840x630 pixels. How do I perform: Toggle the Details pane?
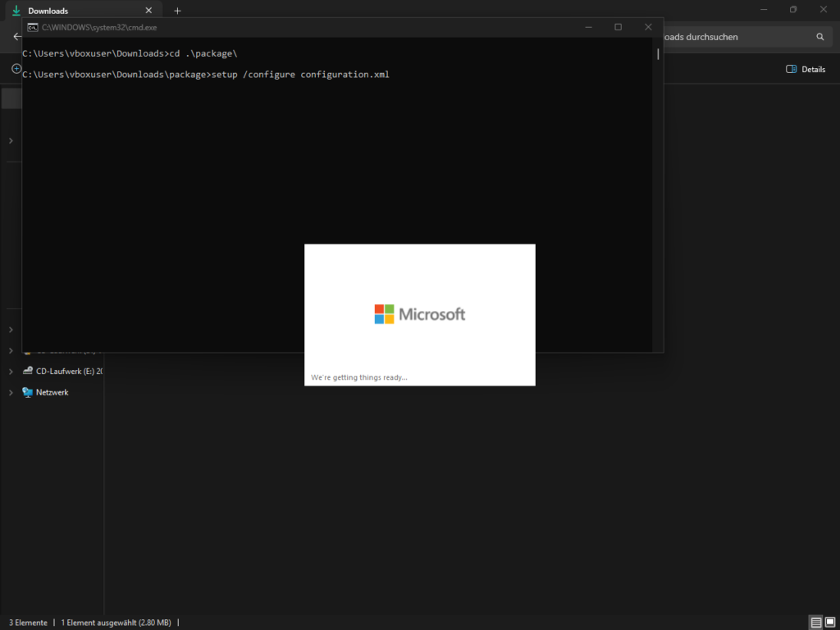point(806,69)
